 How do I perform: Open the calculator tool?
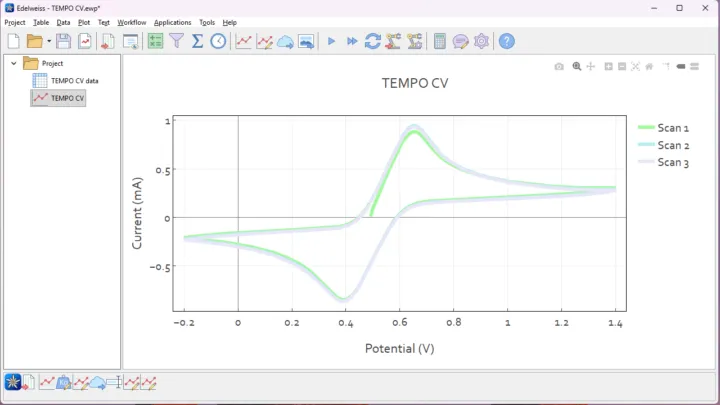pos(439,41)
